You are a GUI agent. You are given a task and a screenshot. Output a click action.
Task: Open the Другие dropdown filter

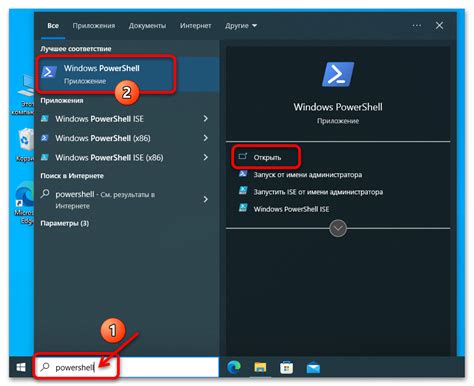[x=241, y=26]
